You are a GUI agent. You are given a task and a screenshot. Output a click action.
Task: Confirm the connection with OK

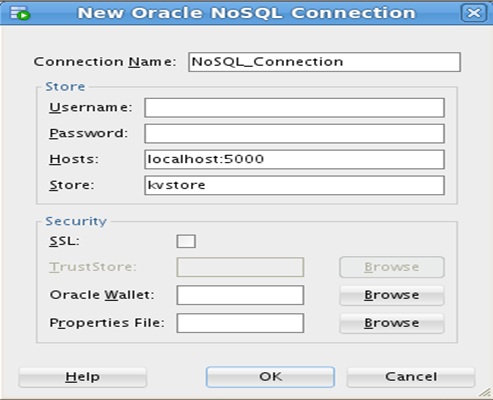pyautogui.click(x=270, y=377)
